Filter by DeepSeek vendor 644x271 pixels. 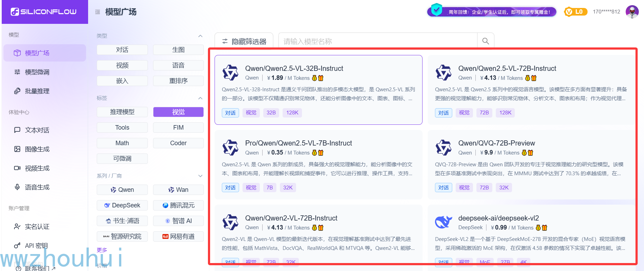pyautogui.click(x=122, y=205)
